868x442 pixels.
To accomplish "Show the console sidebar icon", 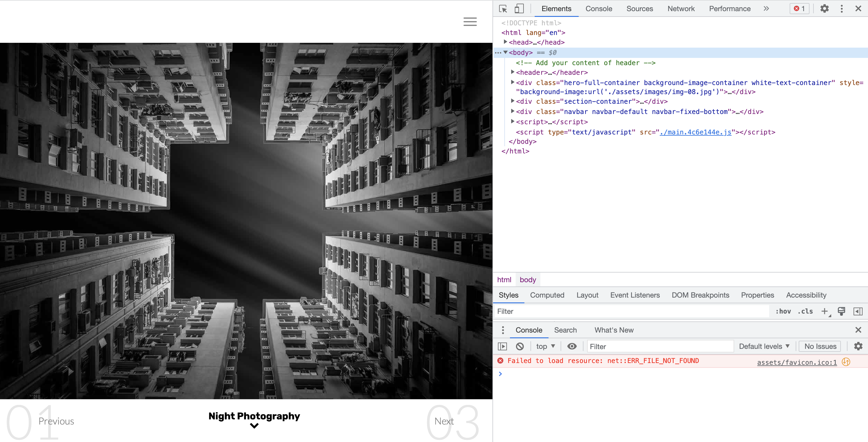I will 502,346.
